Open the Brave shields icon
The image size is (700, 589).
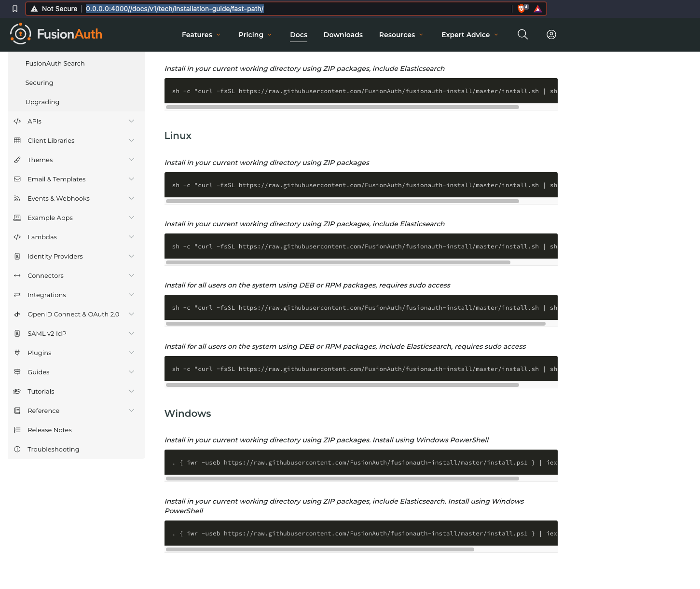[x=522, y=8]
